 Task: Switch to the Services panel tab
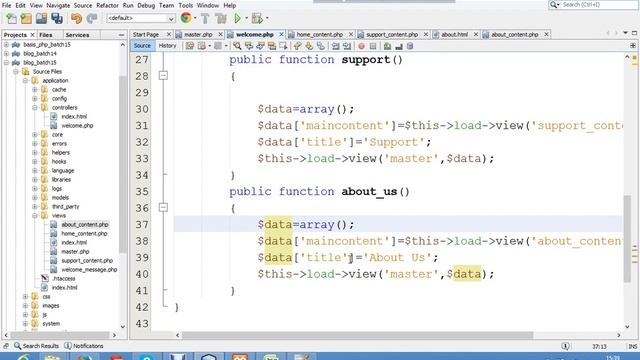(x=77, y=35)
